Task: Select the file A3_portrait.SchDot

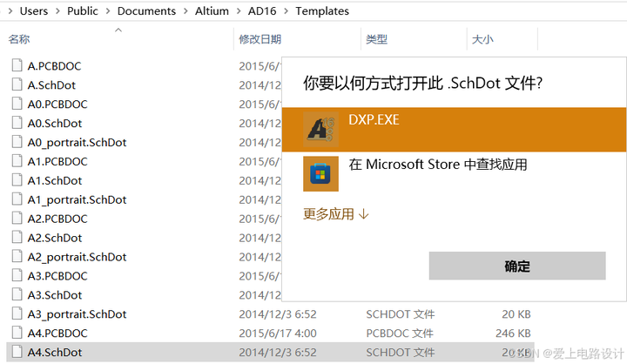Action: (x=77, y=314)
